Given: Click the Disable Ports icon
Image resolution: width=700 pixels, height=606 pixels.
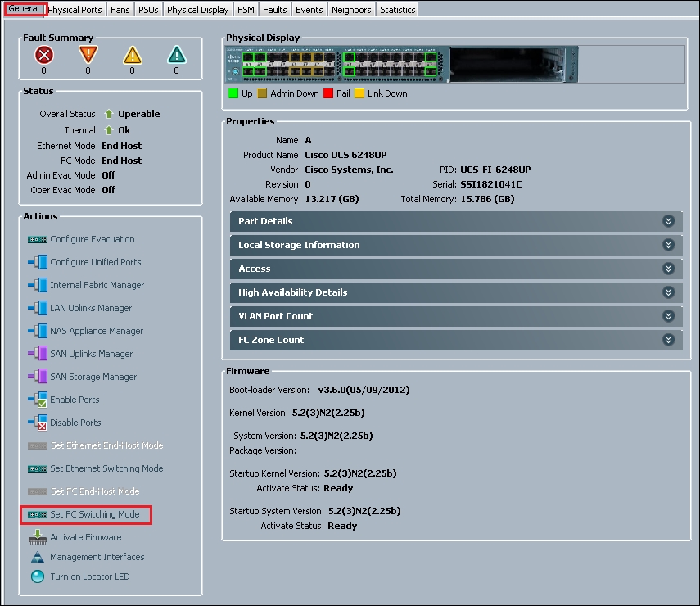Looking at the screenshot, I should 38,423.
